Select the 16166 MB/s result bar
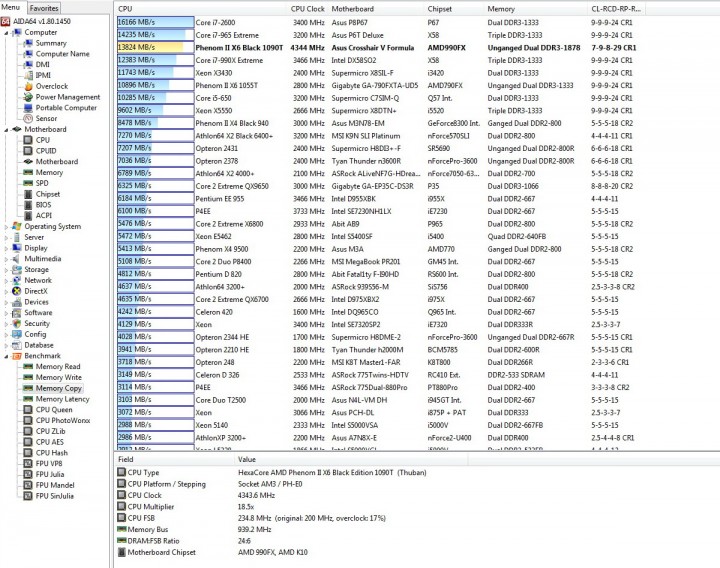 (x=156, y=22)
